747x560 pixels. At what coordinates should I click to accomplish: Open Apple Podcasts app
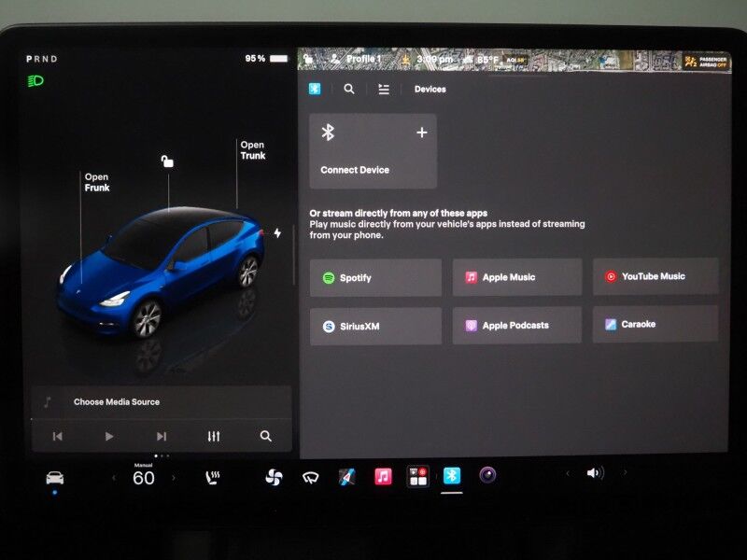click(x=517, y=325)
